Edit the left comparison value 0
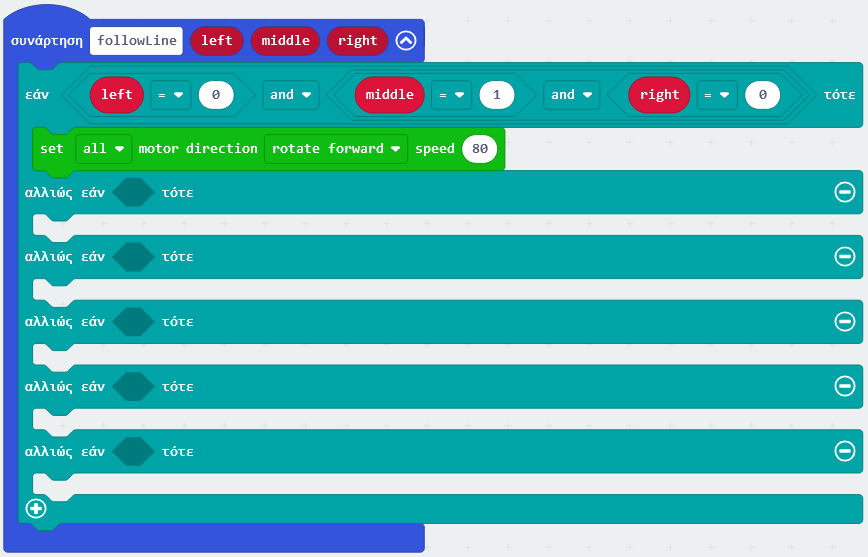The height and width of the screenshot is (557, 868). (x=216, y=95)
